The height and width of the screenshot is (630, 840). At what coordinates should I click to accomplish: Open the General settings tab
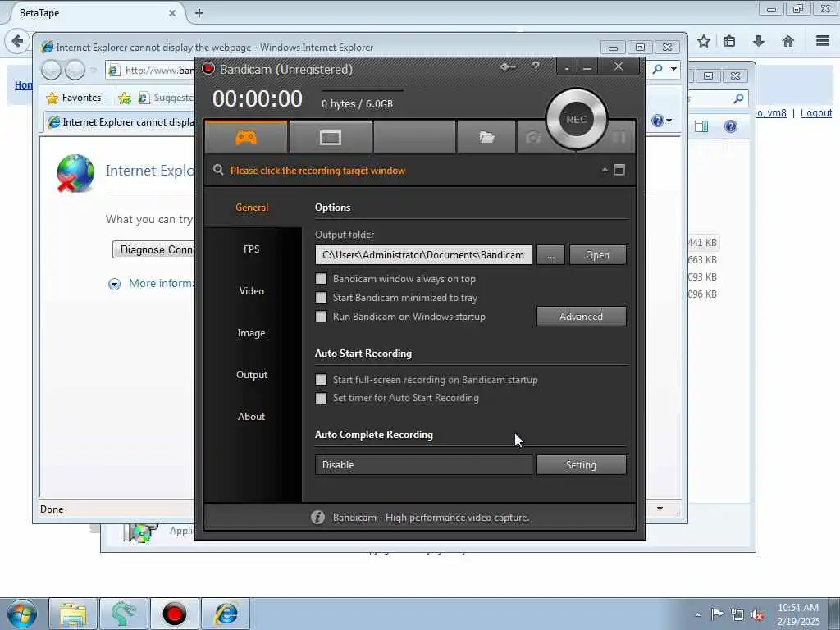point(252,208)
